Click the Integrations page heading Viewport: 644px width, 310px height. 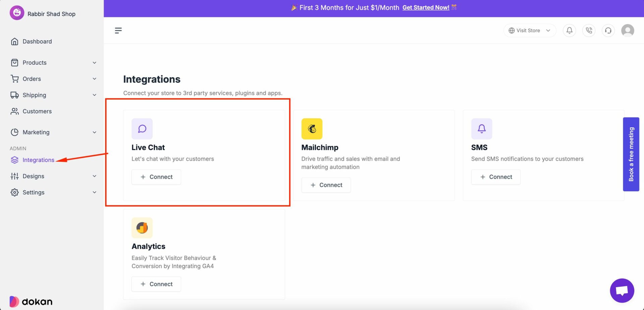pos(152,79)
